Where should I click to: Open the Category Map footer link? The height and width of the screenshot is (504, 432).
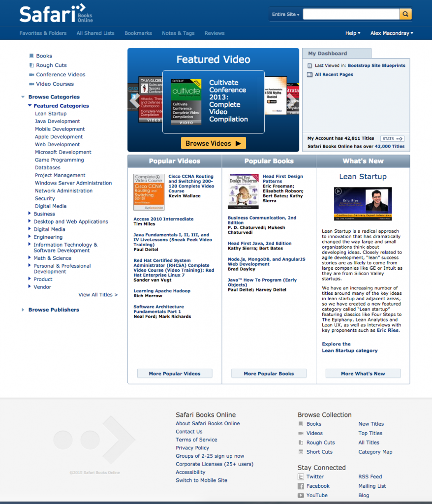click(375, 452)
